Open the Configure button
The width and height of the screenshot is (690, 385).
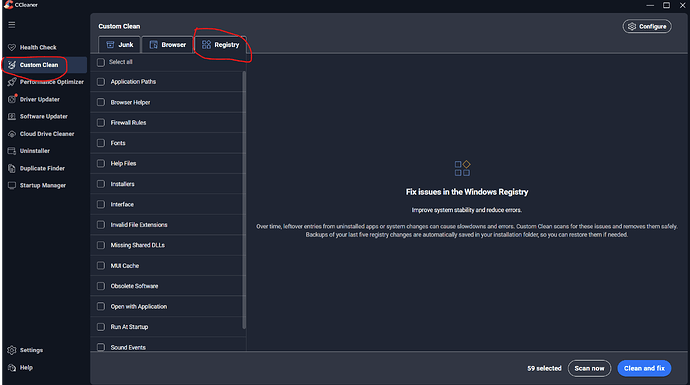pos(647,26)
